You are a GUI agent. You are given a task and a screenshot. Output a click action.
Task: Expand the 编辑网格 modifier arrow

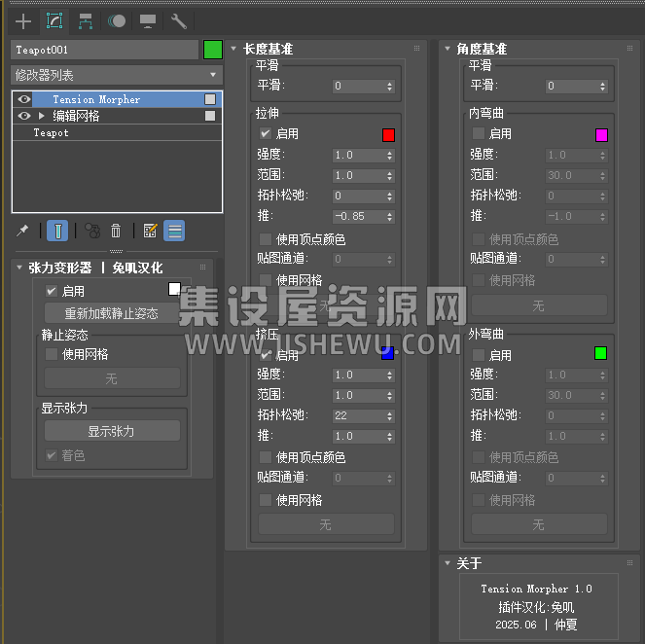[x=42, y=116]
